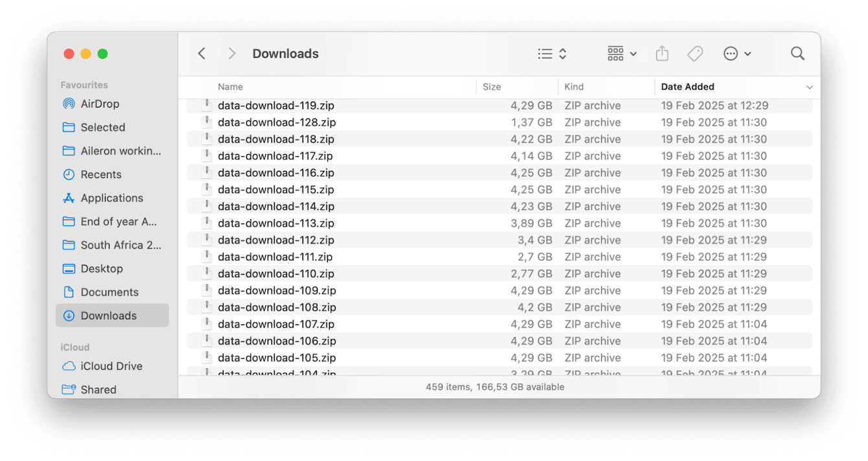Image resolution: width=868 pixels, height=461 pixels.
Task: Open the Shared iCloud section
Action: coord(98,389)
